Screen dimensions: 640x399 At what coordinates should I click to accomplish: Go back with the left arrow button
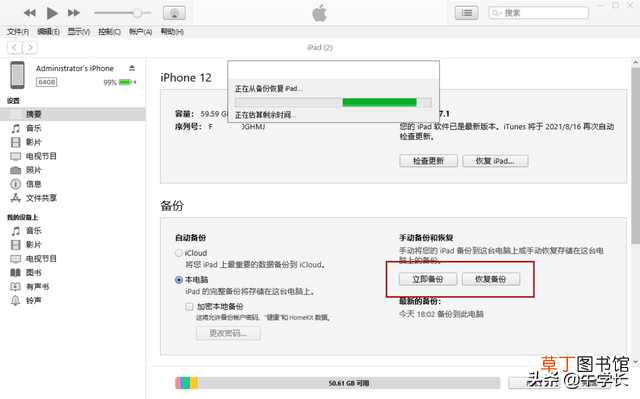[15, 48]
